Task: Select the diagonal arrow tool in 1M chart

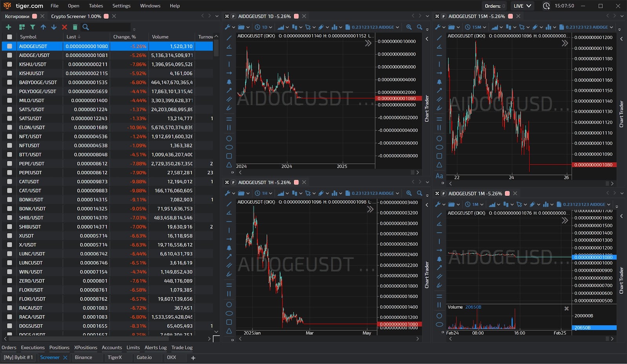Action: pos(439,268)
